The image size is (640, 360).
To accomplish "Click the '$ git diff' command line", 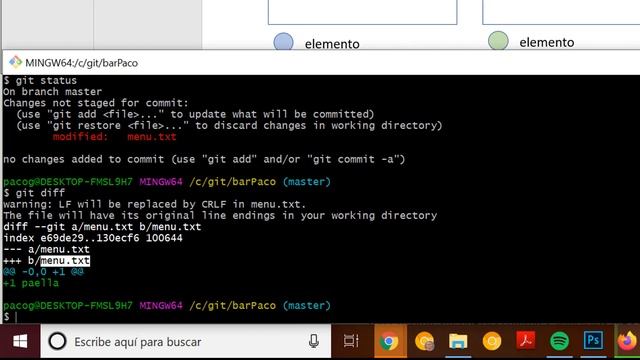I will (x=34, y=193).
